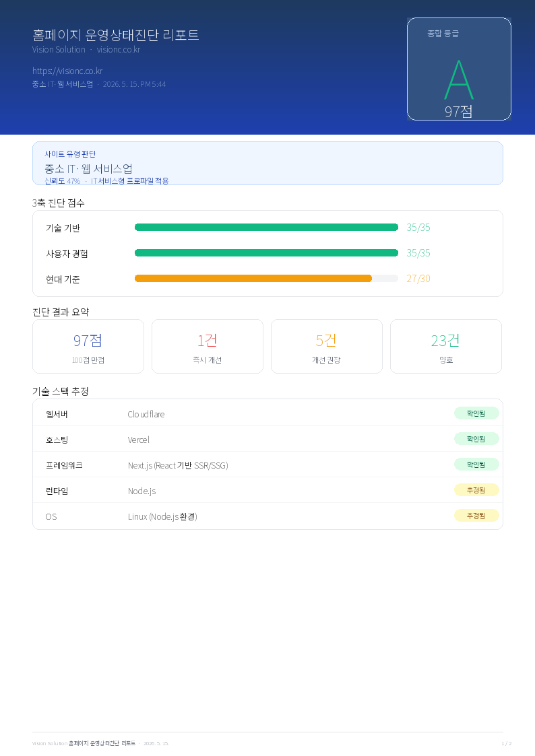Click the 확인됨 badge in the 호스팅 row
The width and height of the screenshot is (535, 756).
pos(476,439)
